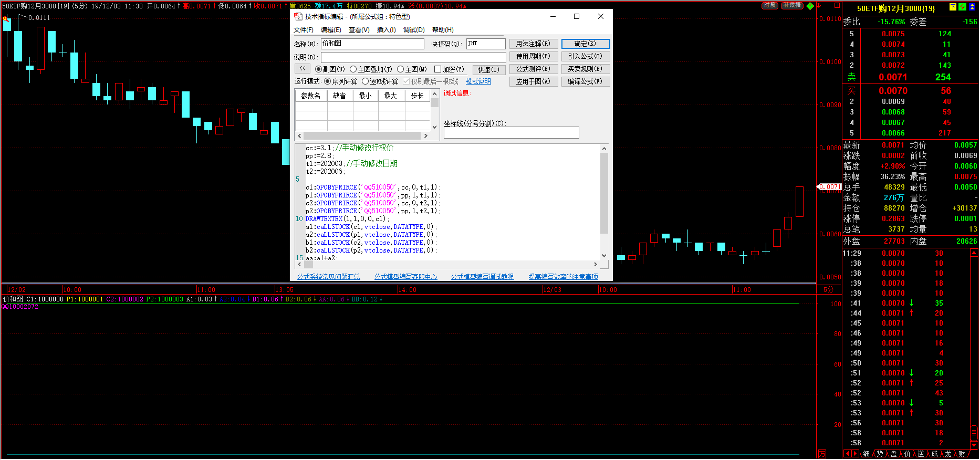
Task: Click the 编译公式 button
Action: point(586,81)
